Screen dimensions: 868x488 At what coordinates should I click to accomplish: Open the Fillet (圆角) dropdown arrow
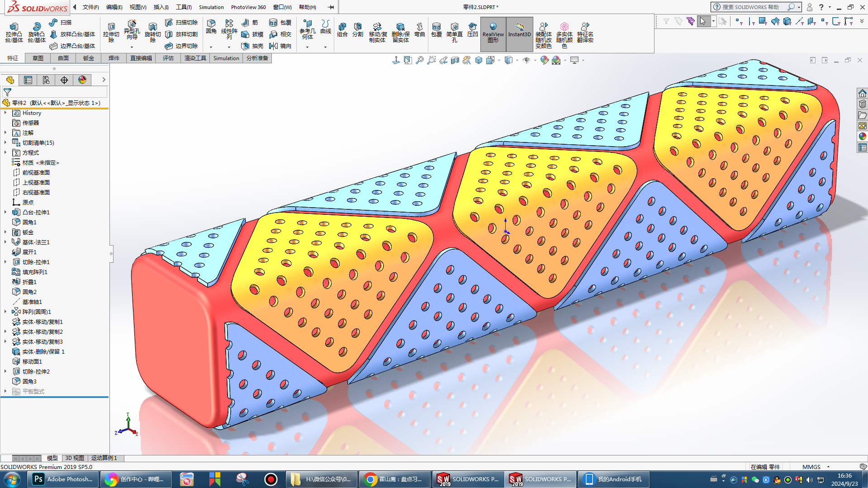[211, 47]
